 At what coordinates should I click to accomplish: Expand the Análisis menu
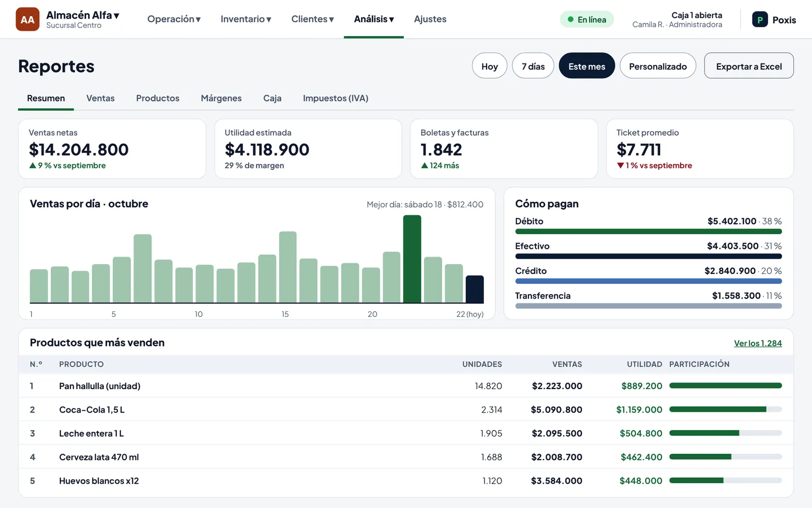click(374, 19)
